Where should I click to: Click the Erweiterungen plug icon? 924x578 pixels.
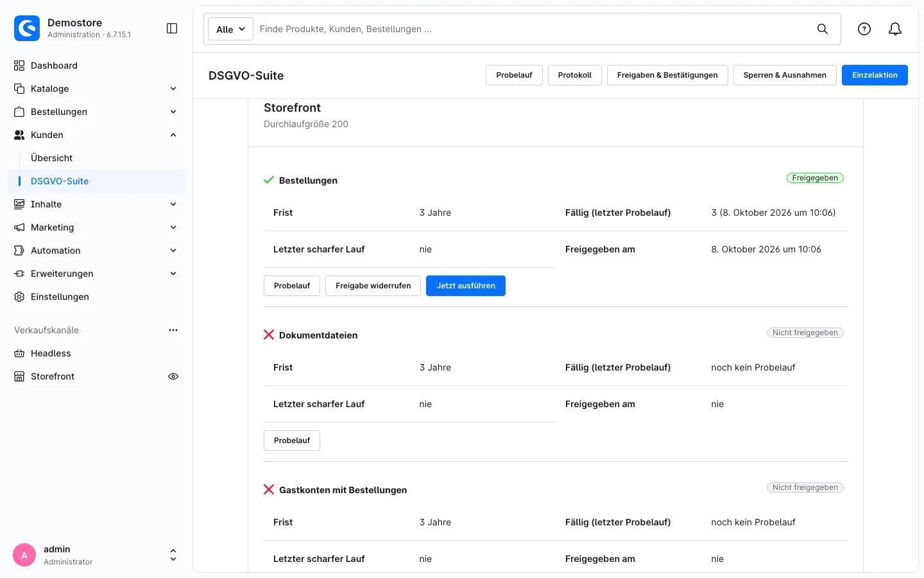click(19, 274)
